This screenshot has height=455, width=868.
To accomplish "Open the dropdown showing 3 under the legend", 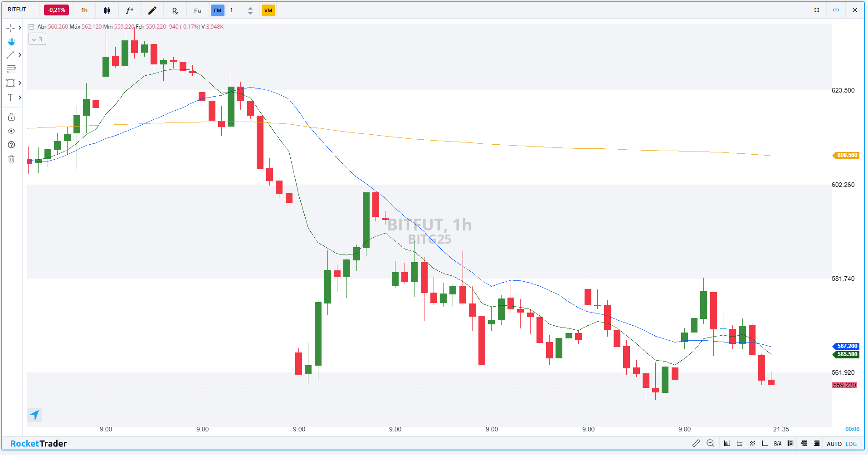I will point(37,39).
